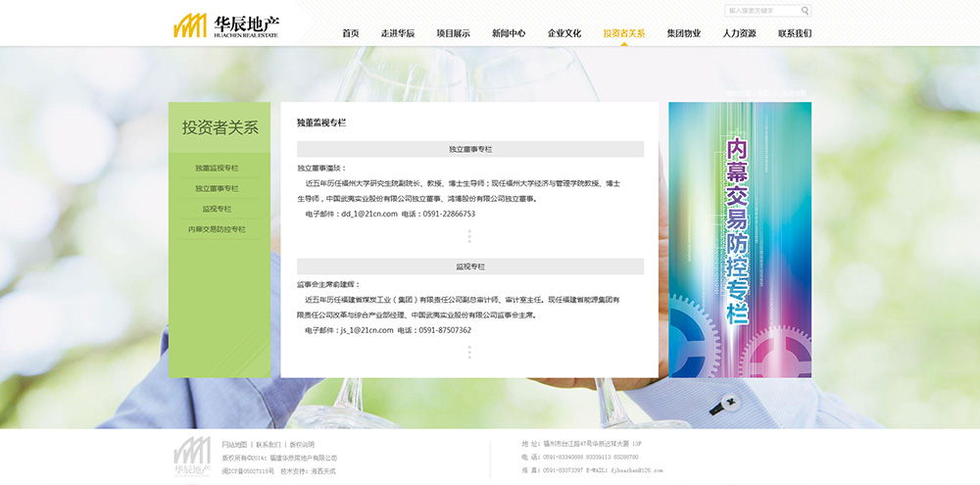Viewport: 980px width, 485px height.
Task: Go to 走进华辰 menu item
Action: [398, 33]
